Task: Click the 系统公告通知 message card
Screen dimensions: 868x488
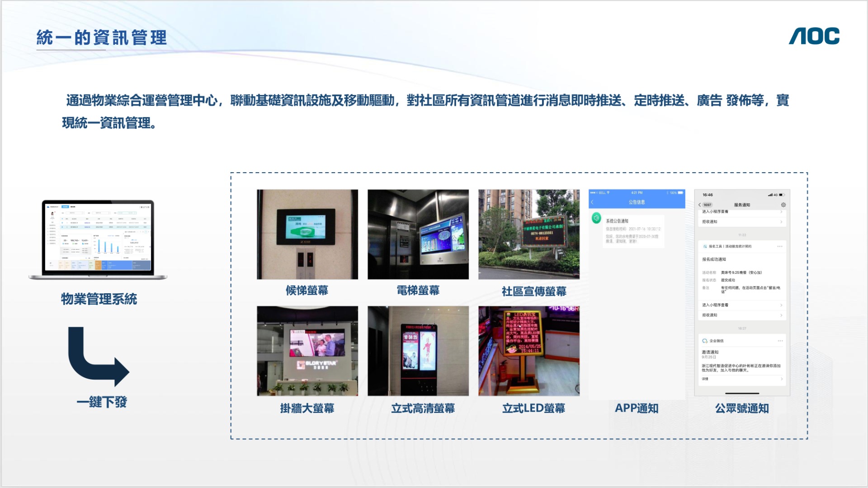Action: coord(633,230)
